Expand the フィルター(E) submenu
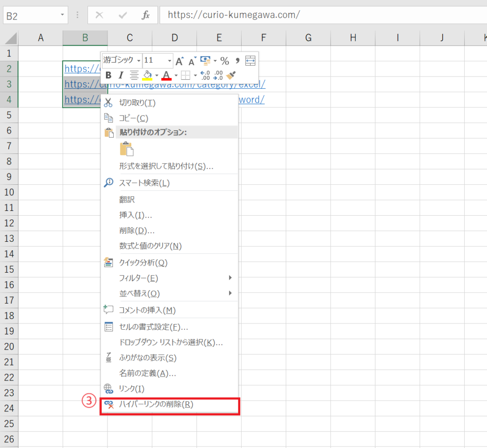The image size is (487, 448). tap(170, 278)
